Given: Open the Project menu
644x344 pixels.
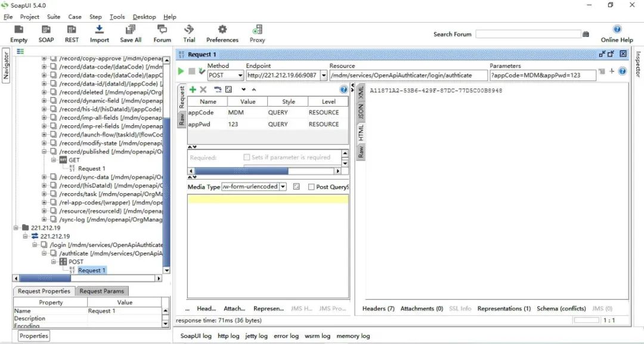Looking at the screenshot, I should [x=30, y=17].
